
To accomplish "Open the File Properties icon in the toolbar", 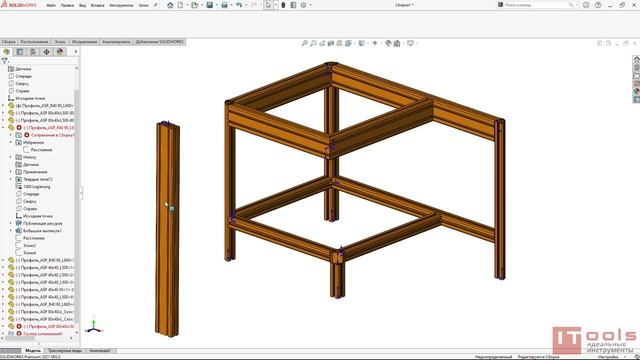I will click(x=293, y=5).
